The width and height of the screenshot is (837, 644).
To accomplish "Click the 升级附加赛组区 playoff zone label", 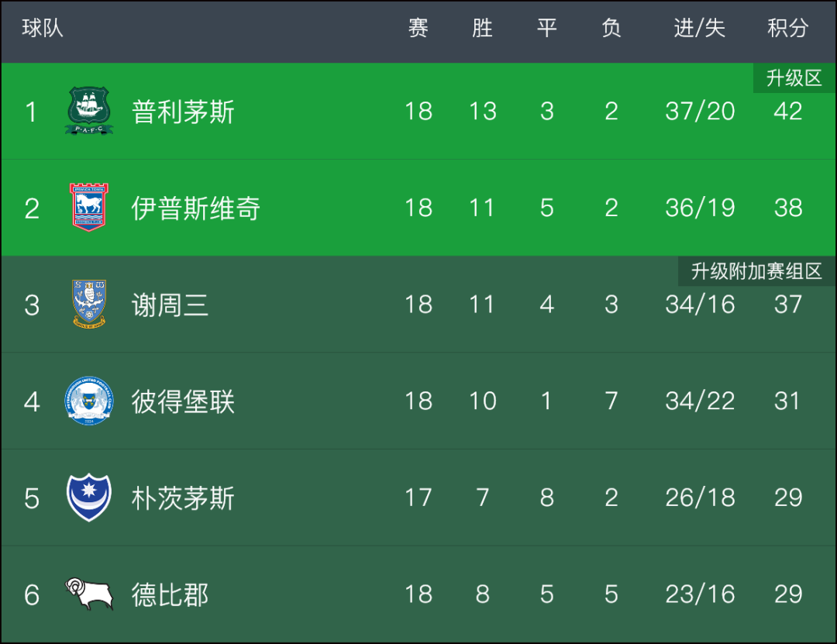I will 756,271.
